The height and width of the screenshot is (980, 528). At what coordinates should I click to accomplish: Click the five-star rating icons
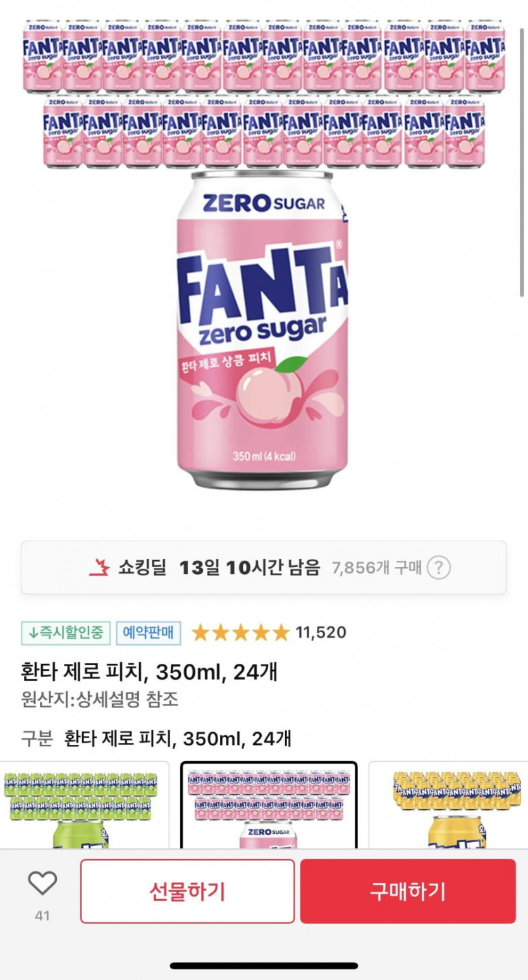(240, 632)
